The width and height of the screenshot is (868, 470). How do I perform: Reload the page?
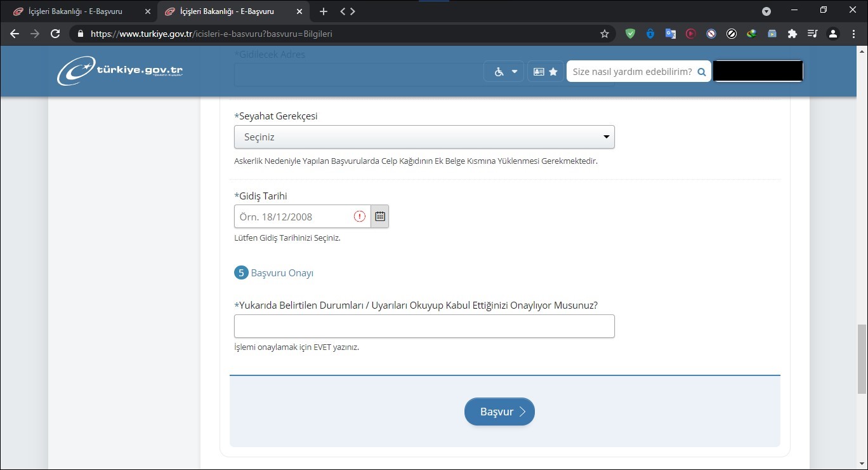(55, 34)
